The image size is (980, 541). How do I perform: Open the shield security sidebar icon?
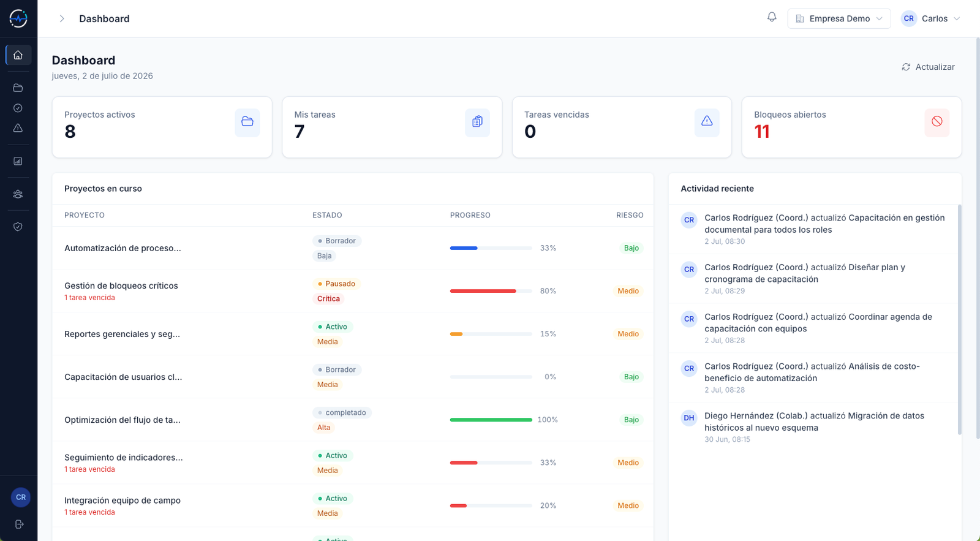click(18, 227)
